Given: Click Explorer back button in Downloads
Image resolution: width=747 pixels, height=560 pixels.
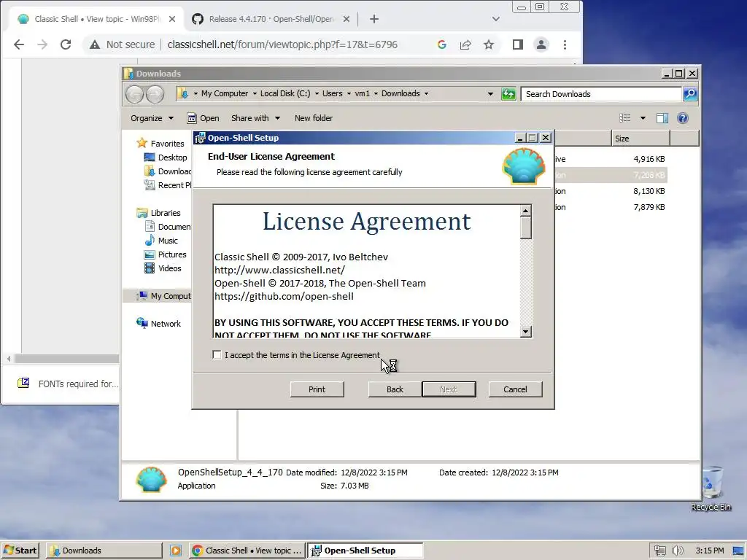Looking at the screenshot, I should 135,94.
